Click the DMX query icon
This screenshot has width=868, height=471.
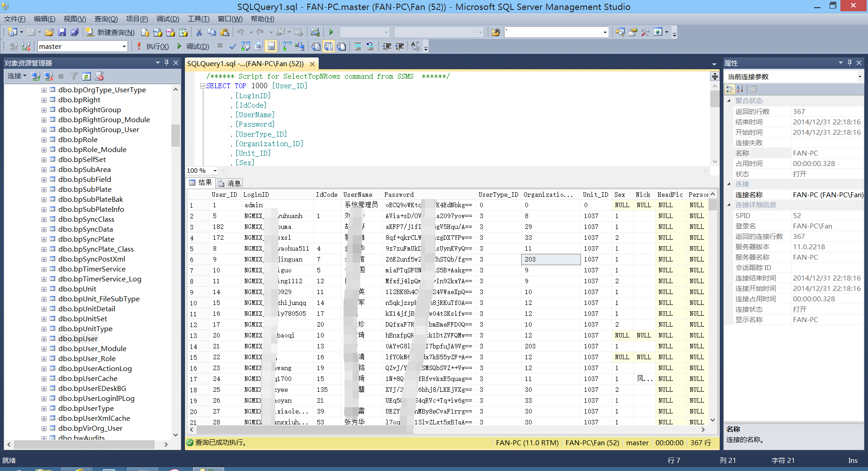(170, 32)
